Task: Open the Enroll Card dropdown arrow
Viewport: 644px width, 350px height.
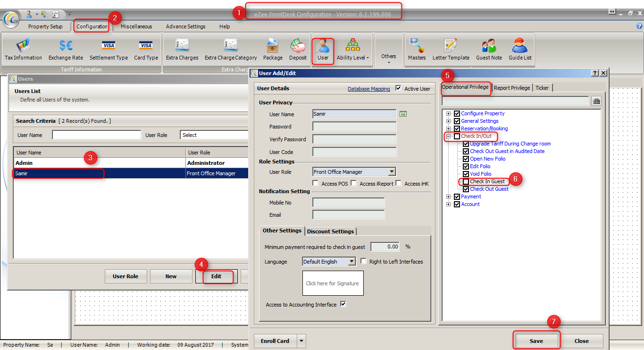Action: coord(301,341)
